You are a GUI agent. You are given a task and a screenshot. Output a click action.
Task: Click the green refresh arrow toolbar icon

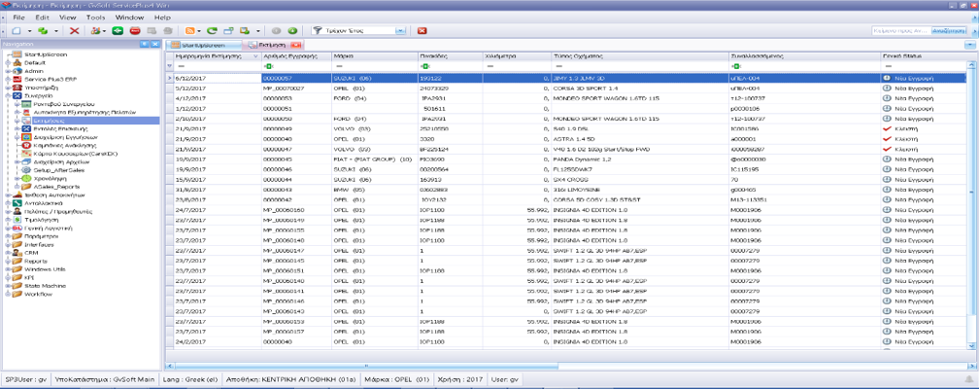pos(212,31)
